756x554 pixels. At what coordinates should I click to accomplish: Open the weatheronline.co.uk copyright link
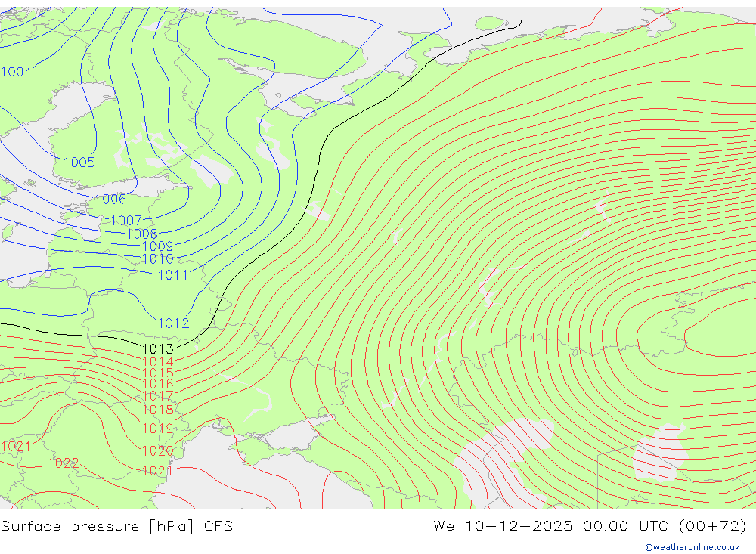pos(692,547)
